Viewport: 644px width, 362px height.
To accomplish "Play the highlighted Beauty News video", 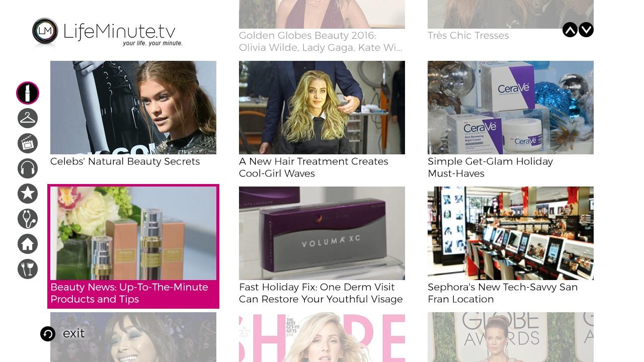I will tap(133, 246).
